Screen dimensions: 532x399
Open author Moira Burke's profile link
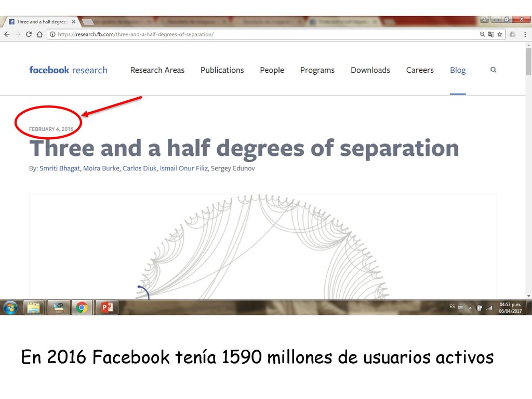[101, 168]
